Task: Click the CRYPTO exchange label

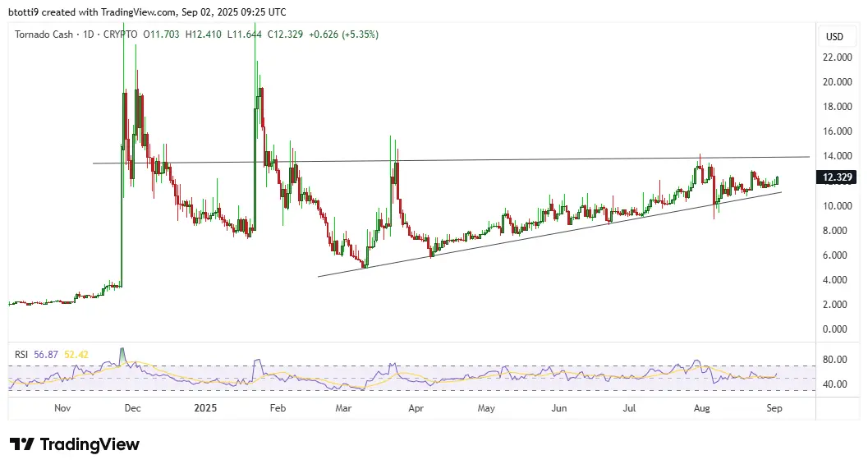Action: 121,34
